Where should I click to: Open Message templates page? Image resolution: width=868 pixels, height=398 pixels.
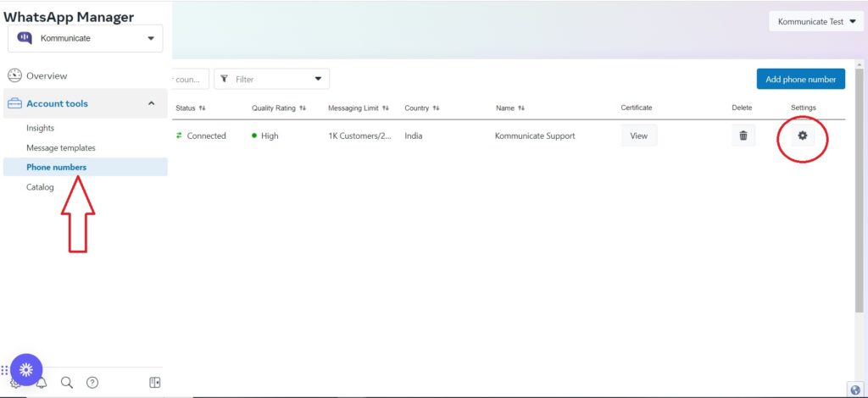tap(60, 147)
